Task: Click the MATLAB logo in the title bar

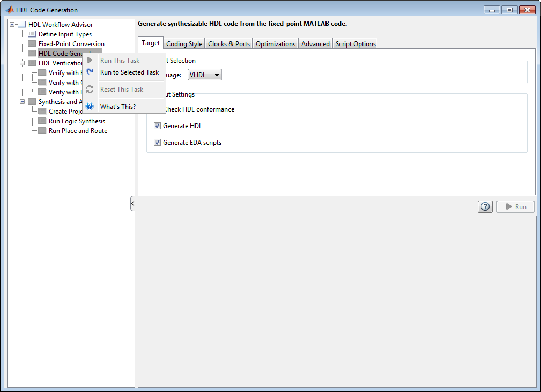Action: point(10,10)
